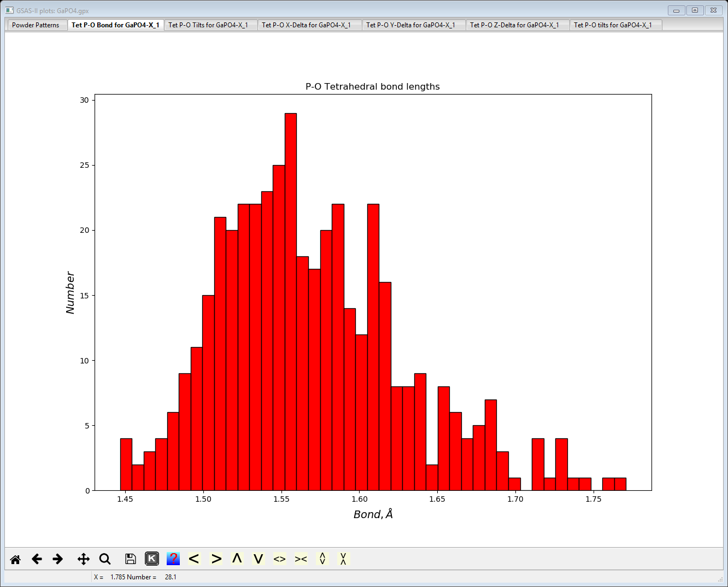Click the y-axis tick label 30
Screen dimensions: 728x587
point(84,100)
